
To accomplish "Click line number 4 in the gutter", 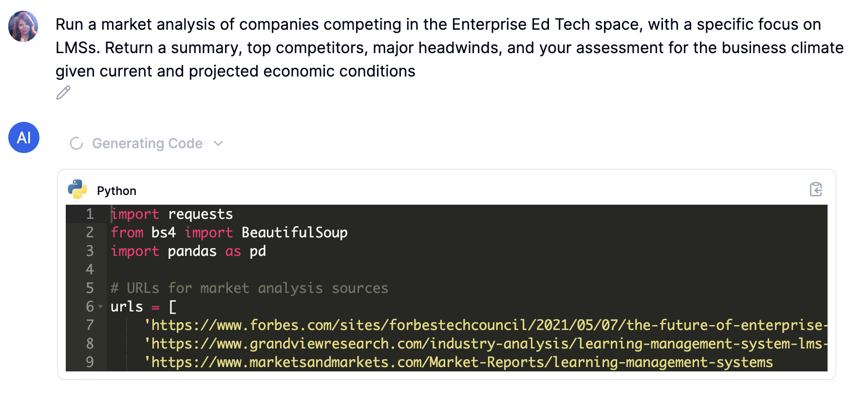I will click(x=90, y=270).
